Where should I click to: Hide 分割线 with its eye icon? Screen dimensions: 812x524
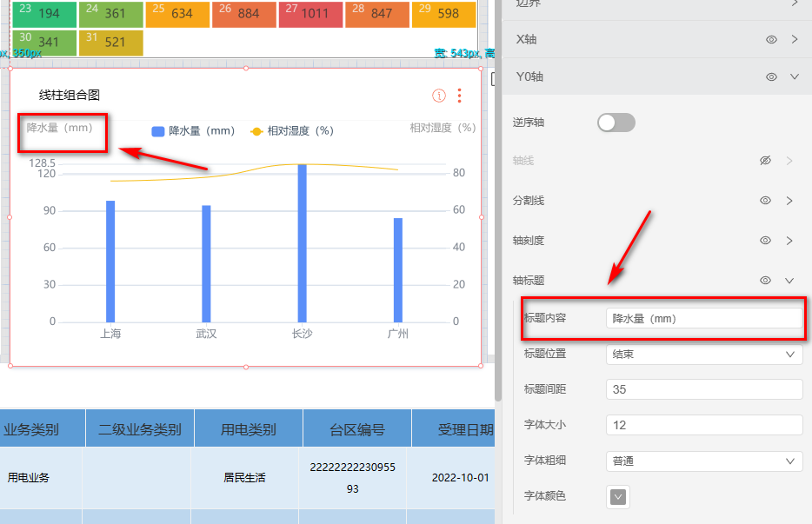tap(765, 201)
